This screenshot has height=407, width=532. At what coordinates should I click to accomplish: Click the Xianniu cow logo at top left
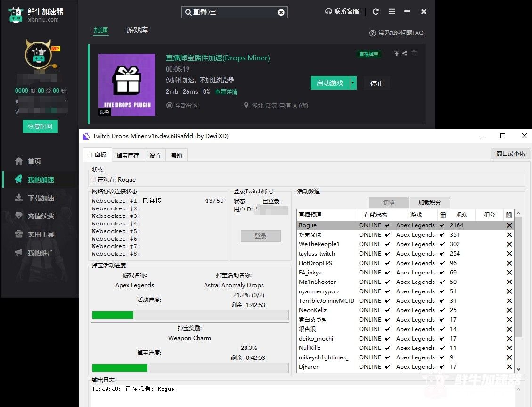[16, 15]
